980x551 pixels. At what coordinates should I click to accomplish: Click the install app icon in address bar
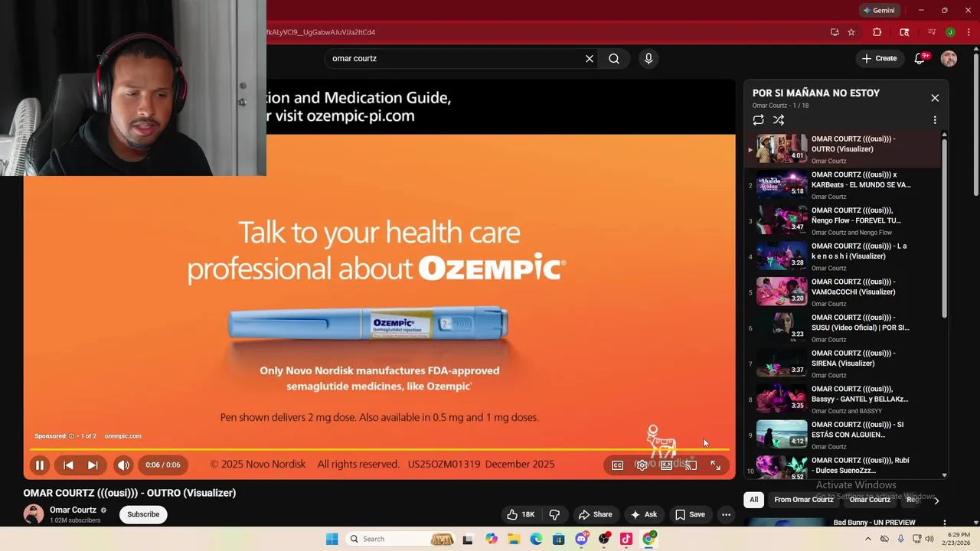(x=835, y=32)
